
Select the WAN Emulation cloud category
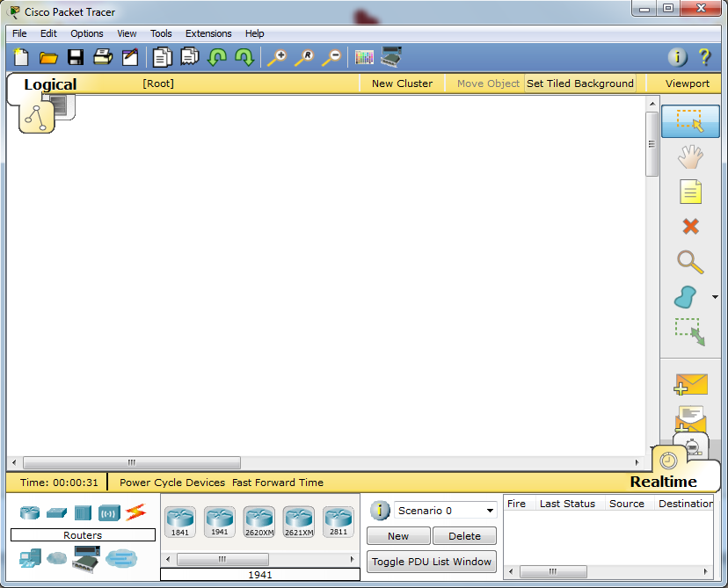[x=56, y=558]
